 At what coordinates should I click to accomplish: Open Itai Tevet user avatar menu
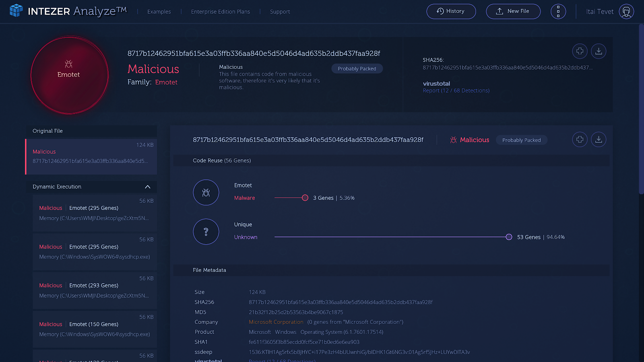tap(626, 11)
